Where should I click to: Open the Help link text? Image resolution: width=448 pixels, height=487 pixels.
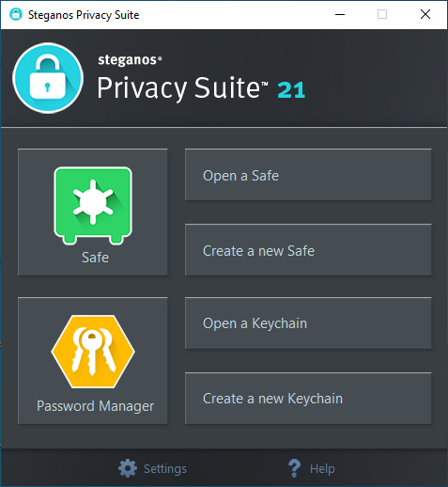coord(322,469)
